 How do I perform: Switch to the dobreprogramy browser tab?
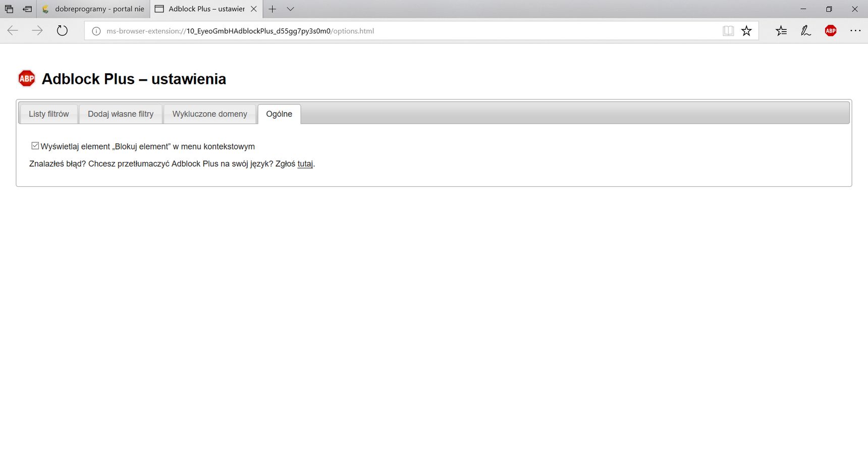(x=94, y=9)
